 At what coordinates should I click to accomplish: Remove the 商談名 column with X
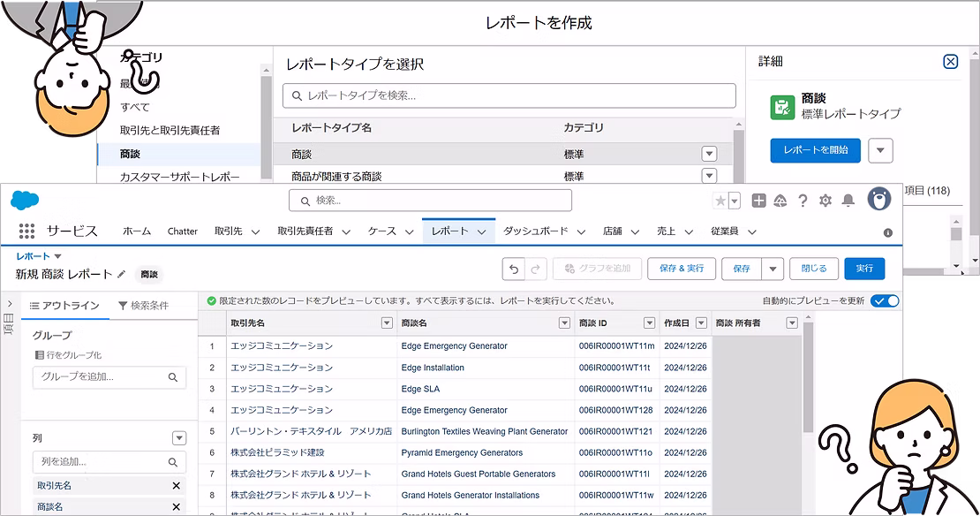click(177, 507)
